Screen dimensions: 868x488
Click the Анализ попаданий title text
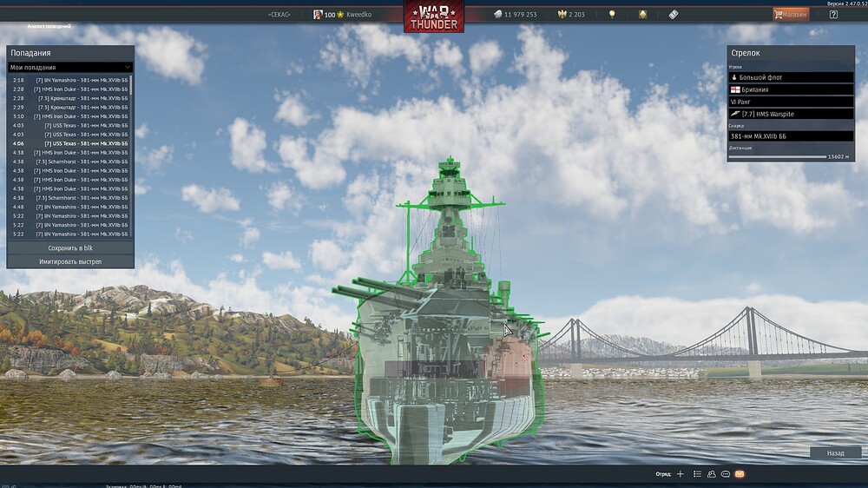click(49, 26)
